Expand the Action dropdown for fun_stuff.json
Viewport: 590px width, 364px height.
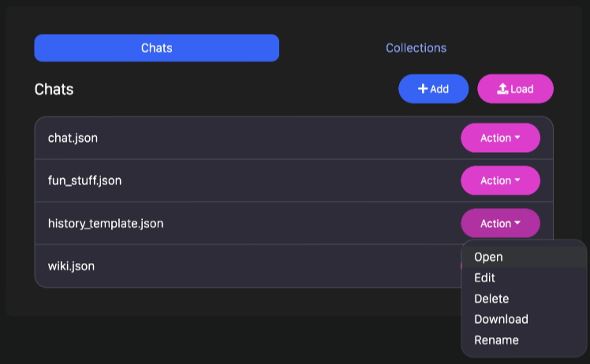(x=500, y=181)
